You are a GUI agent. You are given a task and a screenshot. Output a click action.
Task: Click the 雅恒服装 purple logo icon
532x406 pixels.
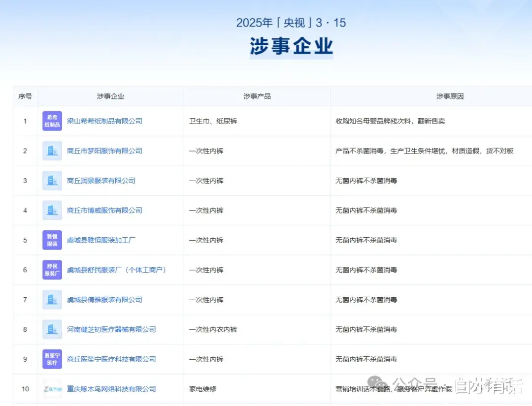[x=52, y=240]
